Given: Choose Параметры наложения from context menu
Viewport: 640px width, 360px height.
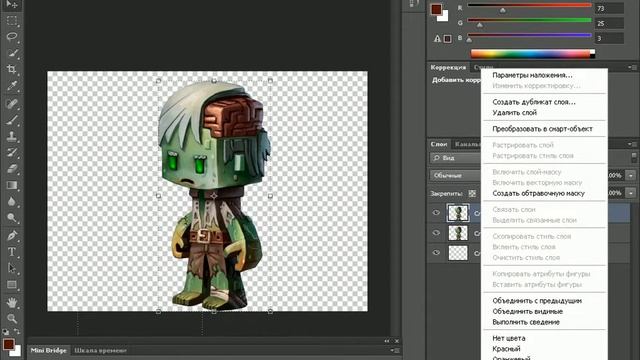Looking at the screenshot, I should [532, 75].
